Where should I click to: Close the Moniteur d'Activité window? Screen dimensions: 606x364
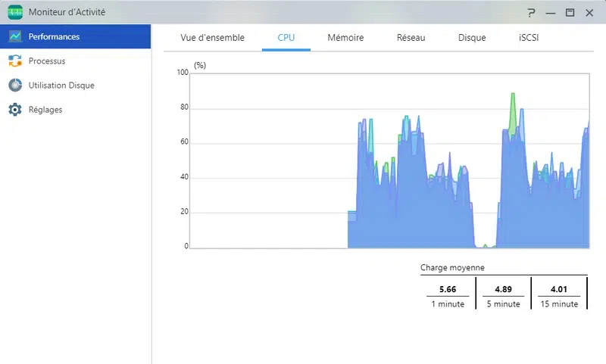(589, 13)
